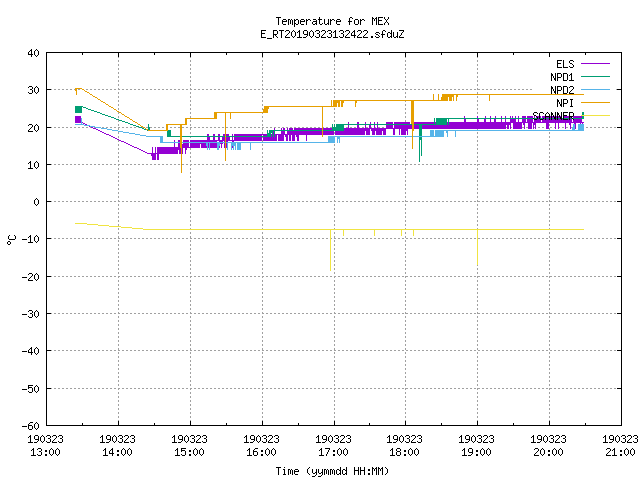Click the orange NPI legend line sample
640x480 pixels.
coord(595,102)
